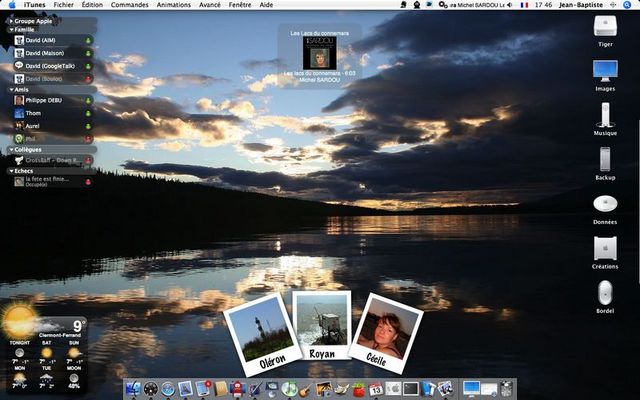The width and height of the screenshot is (640, 400).
Task: Click the Michel SARDOU now-playing menu item
Action: point(476,5)
